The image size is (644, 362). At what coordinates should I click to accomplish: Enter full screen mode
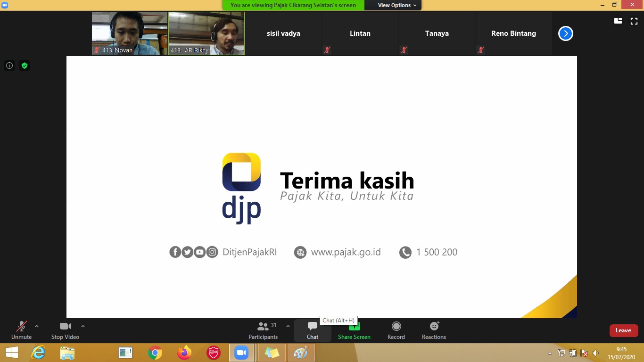[x=634, y=21]
